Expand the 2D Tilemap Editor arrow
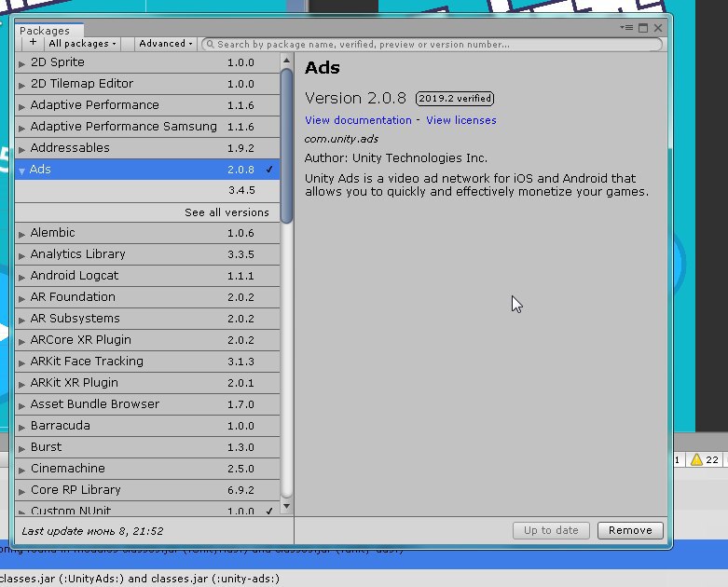 click(21, 85)
